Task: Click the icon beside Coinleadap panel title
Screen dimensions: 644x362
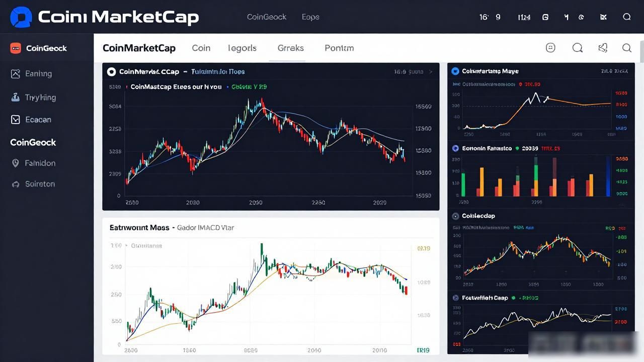Action: tap(455, 216)
